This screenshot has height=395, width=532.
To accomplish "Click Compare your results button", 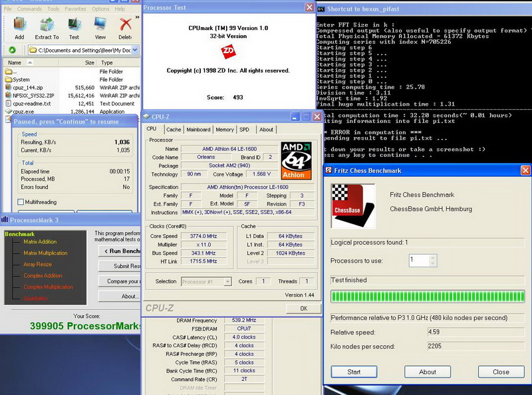I will pos(120,281).
